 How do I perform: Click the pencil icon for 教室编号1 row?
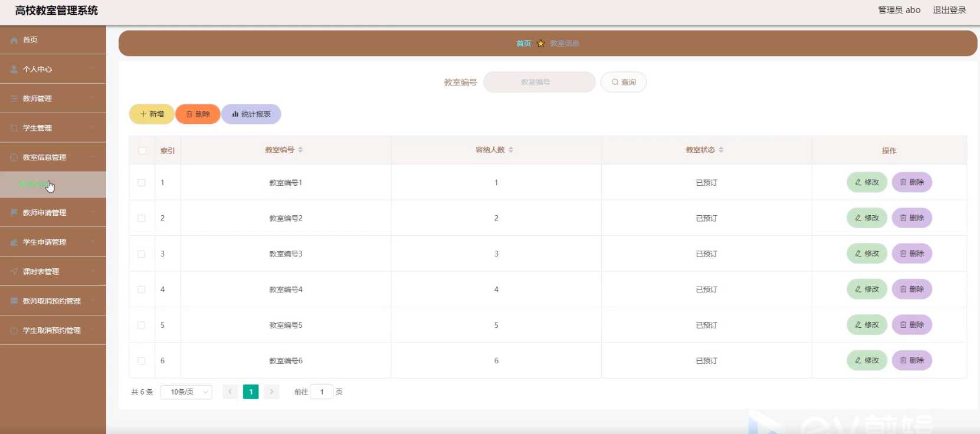pos(858,183)
